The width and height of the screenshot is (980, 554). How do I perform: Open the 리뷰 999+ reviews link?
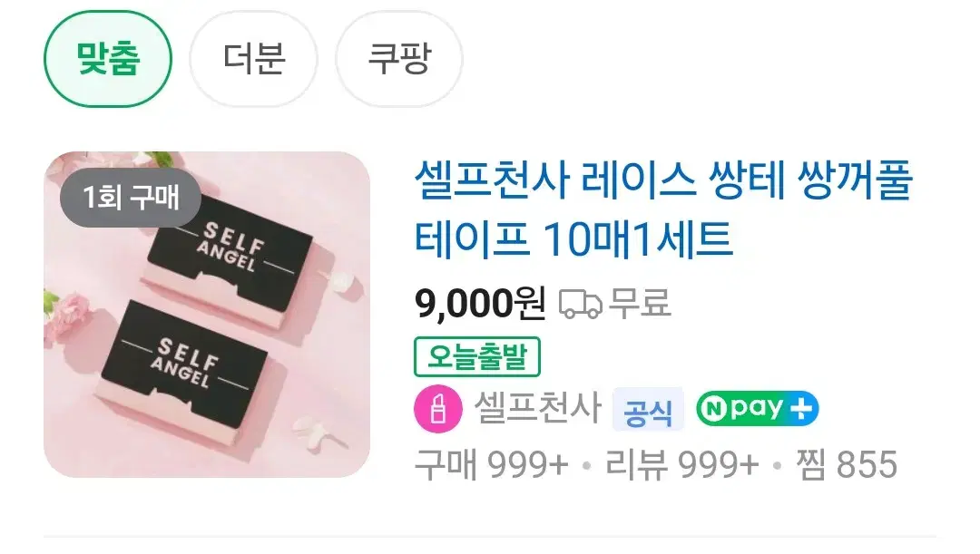coord(681,464)
